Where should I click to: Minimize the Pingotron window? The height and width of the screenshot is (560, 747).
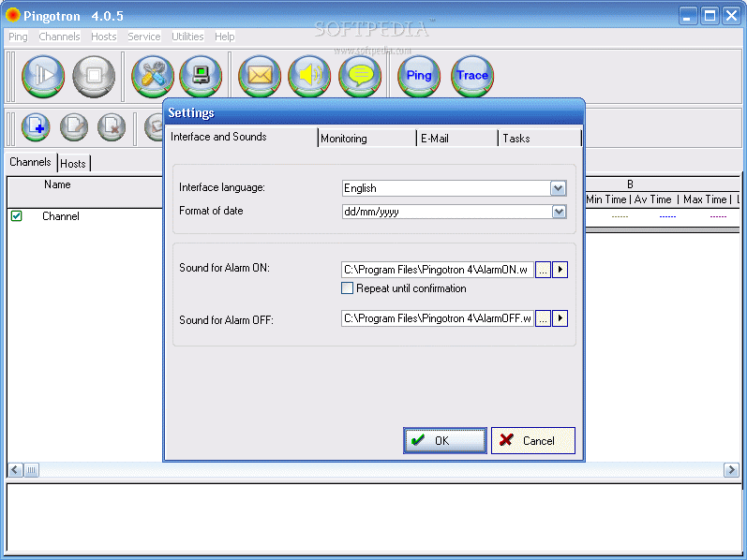click(x=687, y=16)
